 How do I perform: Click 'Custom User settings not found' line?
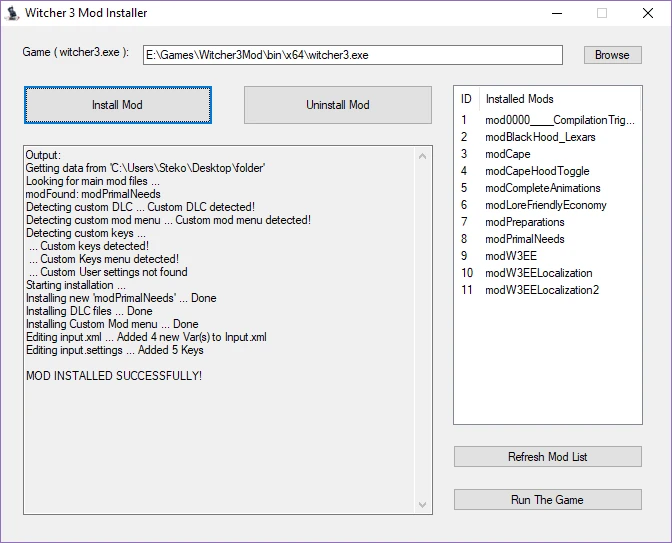pos(108,272)
